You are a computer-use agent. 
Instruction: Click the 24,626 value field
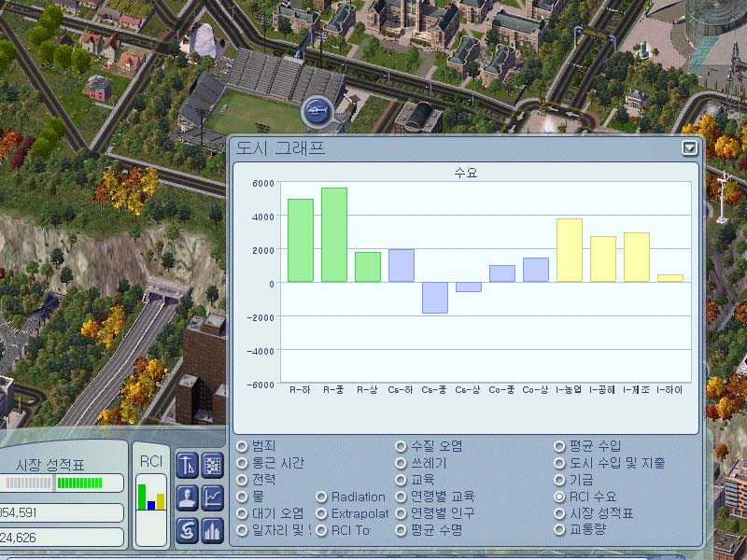tap(61, 538)
